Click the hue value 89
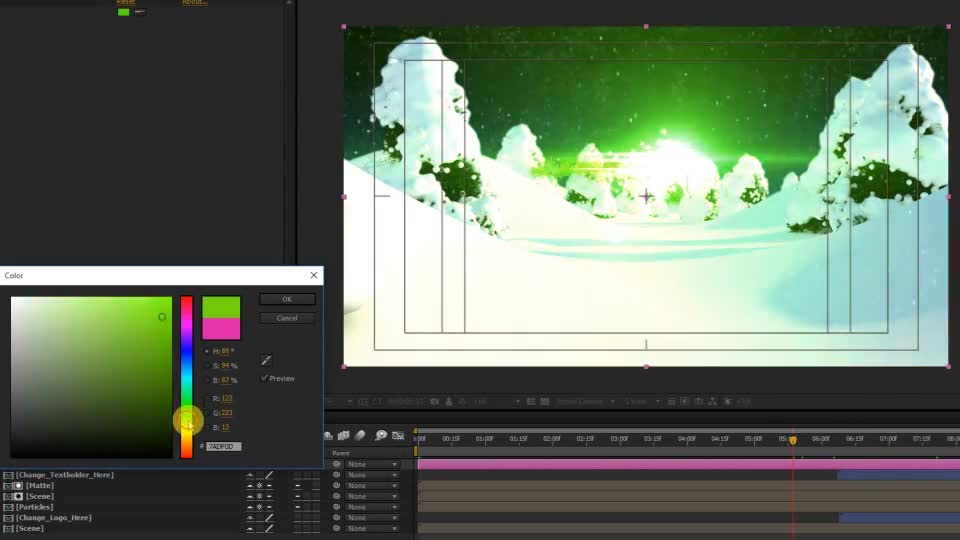 pos(225,351)
